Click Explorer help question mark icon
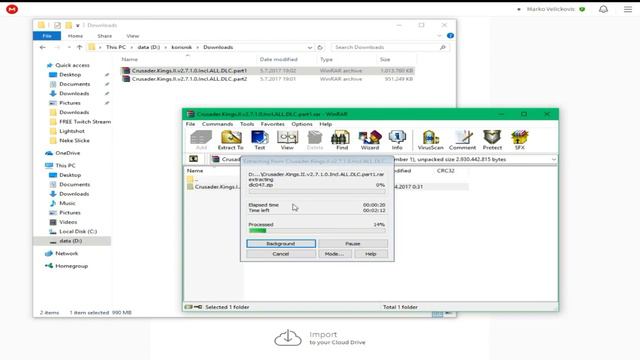The height and width of the screenshot is (360, 640). point(450,36)
